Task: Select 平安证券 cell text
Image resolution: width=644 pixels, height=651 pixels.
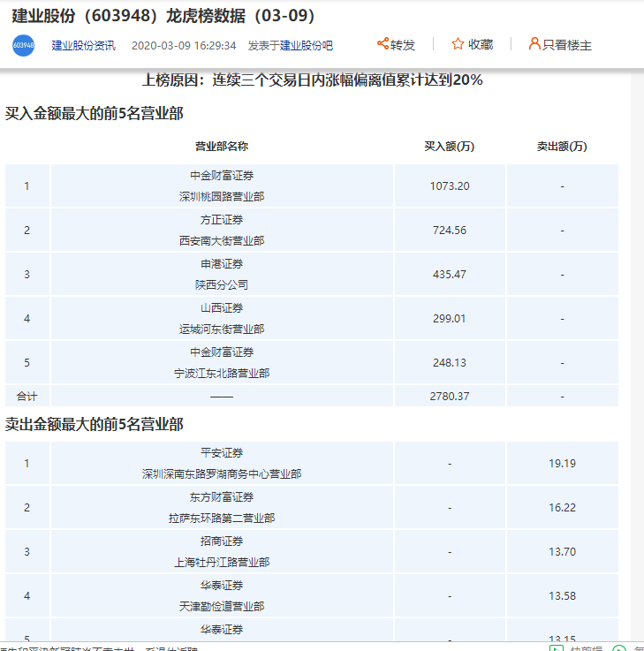Action: pyautogui.click(x=222, y=452)
